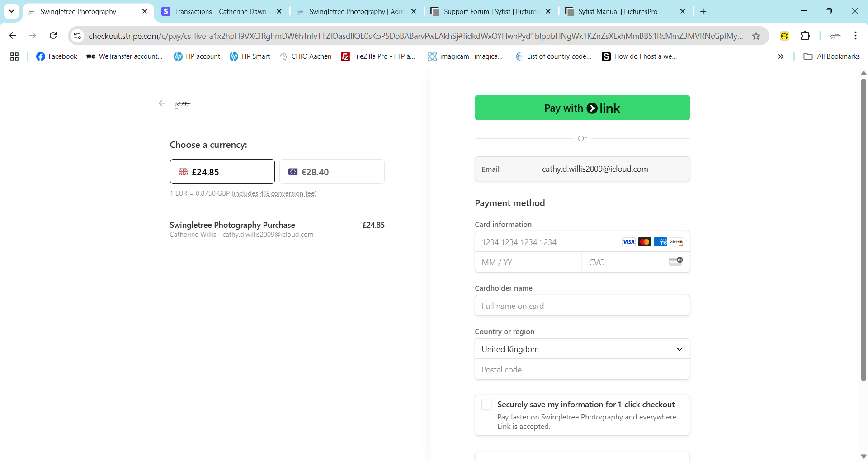Click Swingletree Photography Purchase item text
Viewport: 868px width, 461px height.
coord(232,225)
